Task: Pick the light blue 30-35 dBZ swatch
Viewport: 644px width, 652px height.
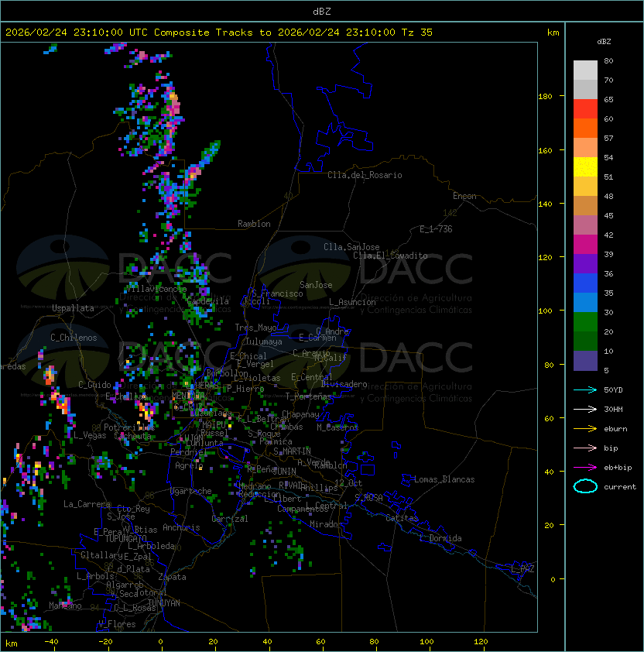Action: 585,303
